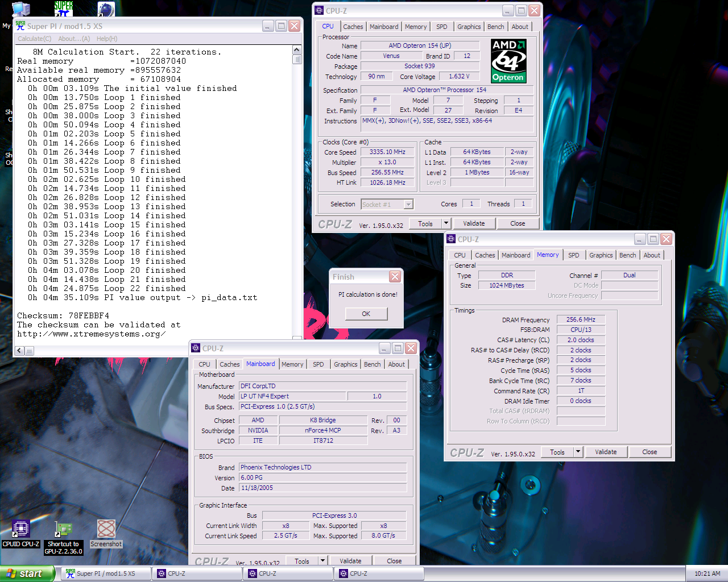Image resolution: width=728 pixels, height=582 pixels.
Task: Open Bench tab in the Memory window
Action: tap(627, 255)
